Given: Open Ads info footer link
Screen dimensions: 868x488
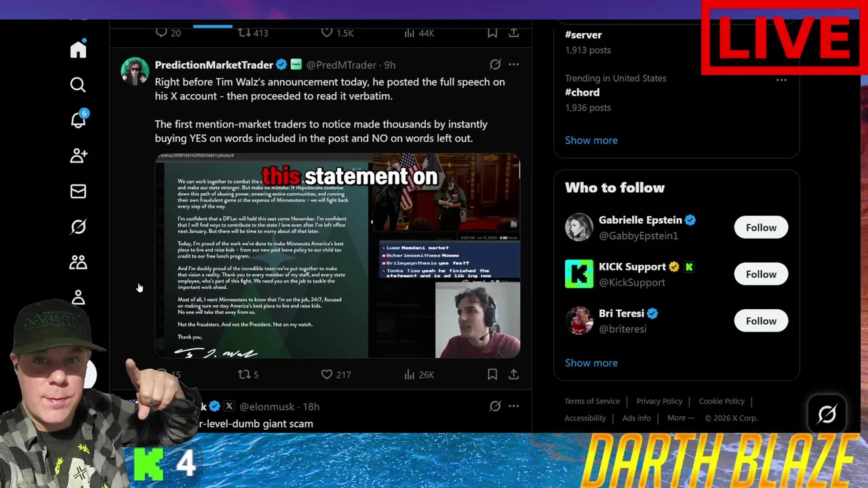Looking at the screenshot, I should point(636,418).
